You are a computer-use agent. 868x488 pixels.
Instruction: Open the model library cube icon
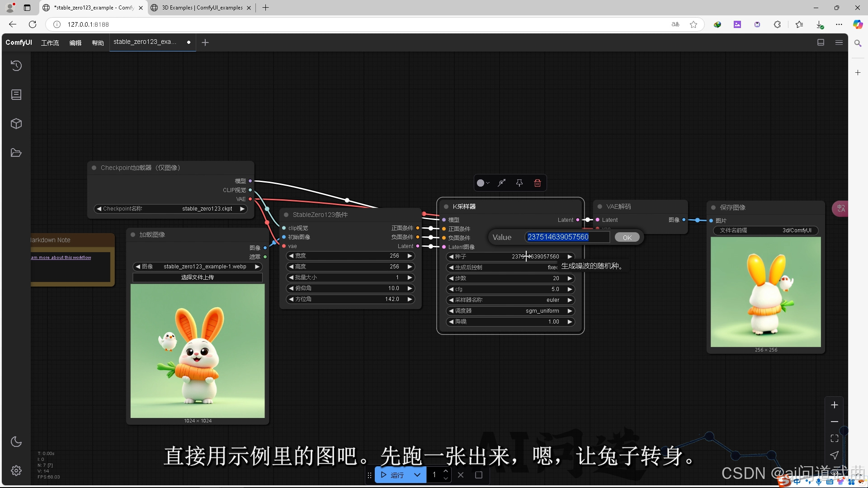(16, 124)
